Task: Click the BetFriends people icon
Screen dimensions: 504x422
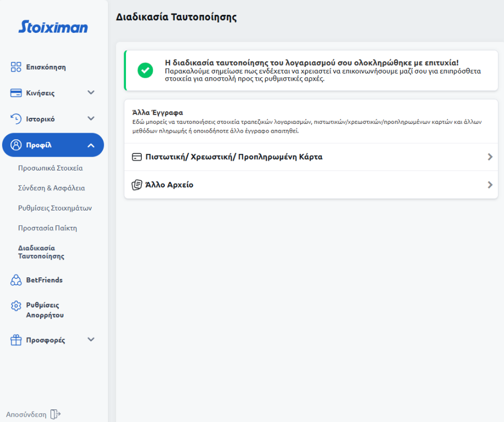Action: (x=16, y=280)
